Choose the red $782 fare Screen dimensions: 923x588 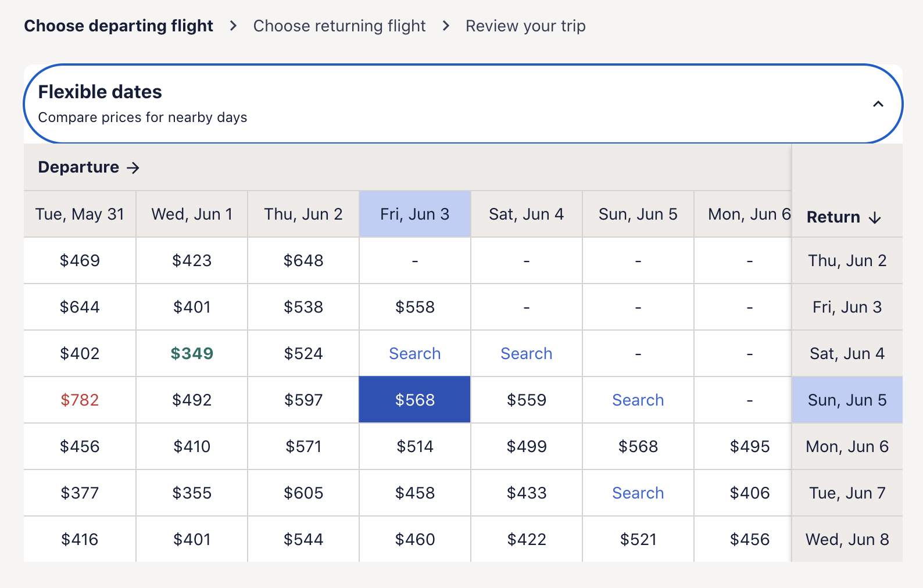[80, 400]
